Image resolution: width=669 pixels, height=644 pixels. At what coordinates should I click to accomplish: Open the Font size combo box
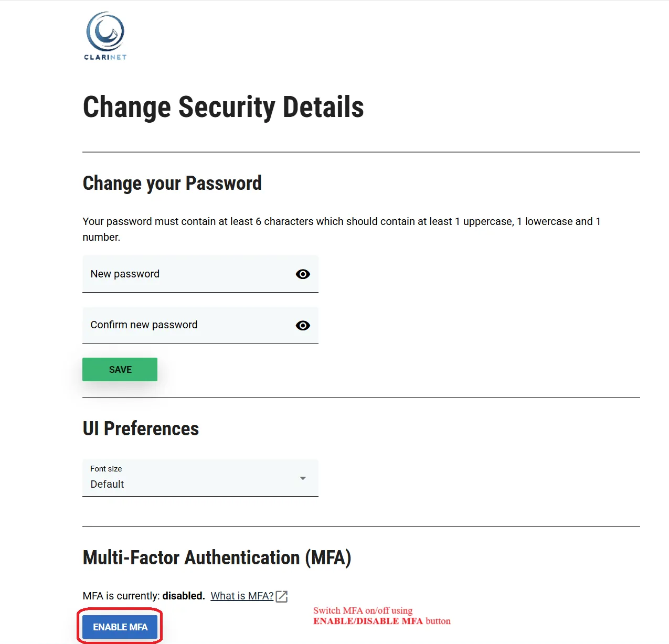pyautogui.click(x=200, y=478)
